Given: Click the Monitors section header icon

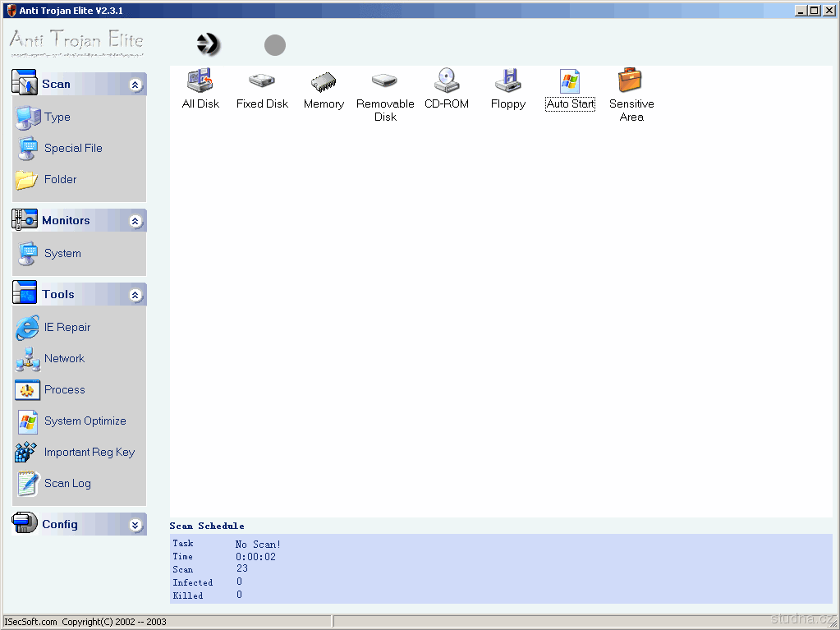Looking at the screenshot, I should point(25,219).
